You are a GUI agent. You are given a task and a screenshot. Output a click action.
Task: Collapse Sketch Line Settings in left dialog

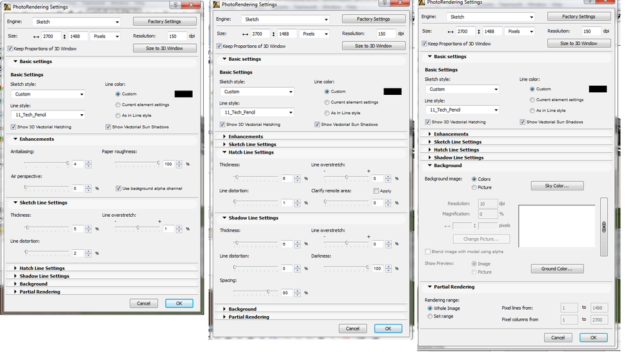click(15, 203)
